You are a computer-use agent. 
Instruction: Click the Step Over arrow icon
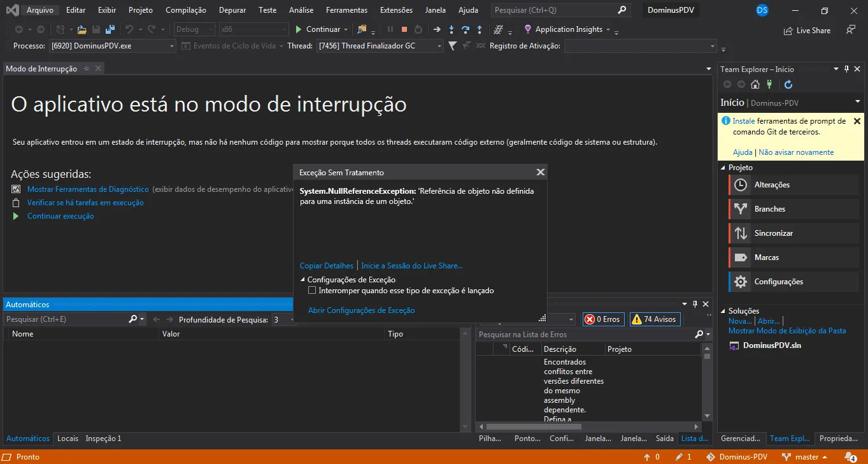tap(466, 29)
